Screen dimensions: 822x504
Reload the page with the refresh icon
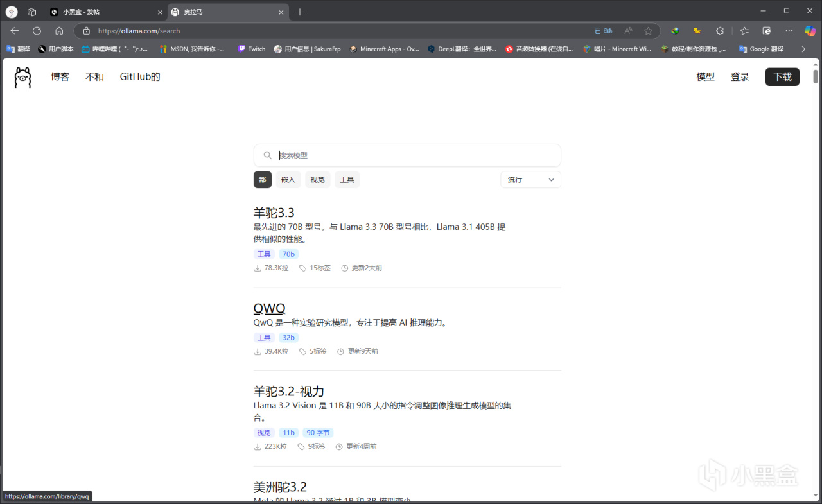37,31
